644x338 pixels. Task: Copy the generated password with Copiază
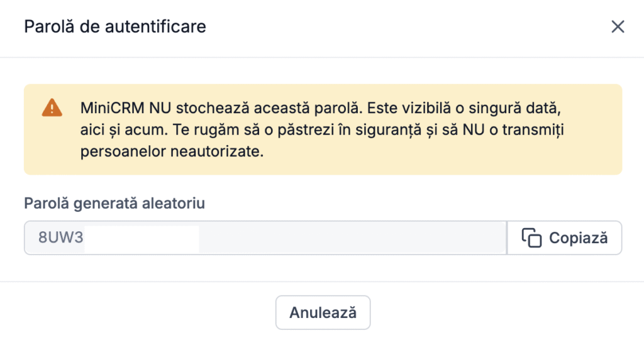point(564,238)
